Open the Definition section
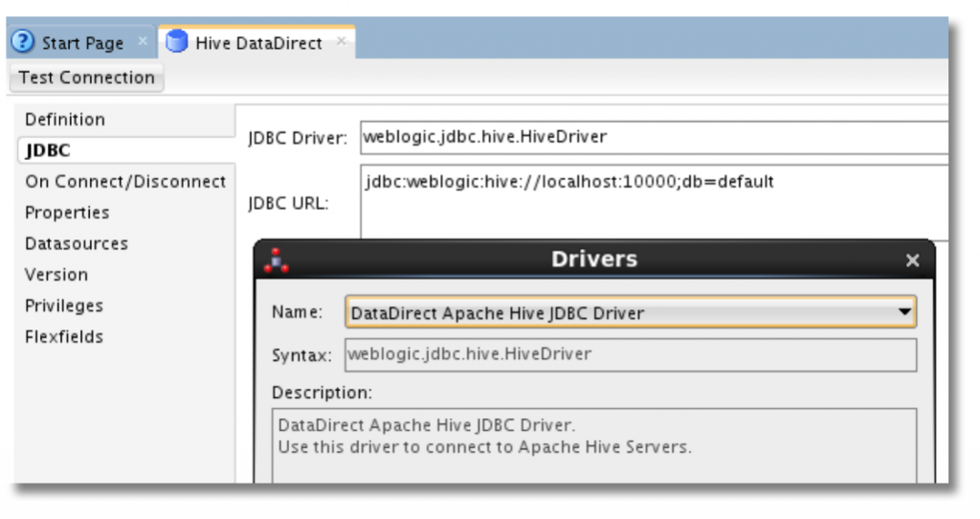The height and width of the screenshot is (519, 980). [x=65, y=120]
